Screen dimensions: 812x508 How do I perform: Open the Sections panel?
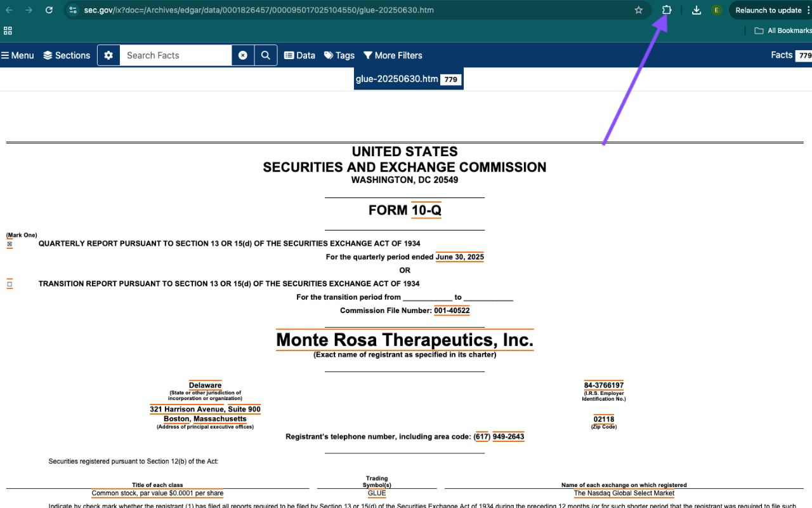[67, 55]
